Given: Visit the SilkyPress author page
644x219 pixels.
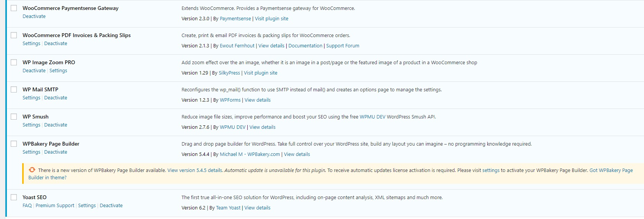Looking at the screenshot, I should tap(229, 73).
